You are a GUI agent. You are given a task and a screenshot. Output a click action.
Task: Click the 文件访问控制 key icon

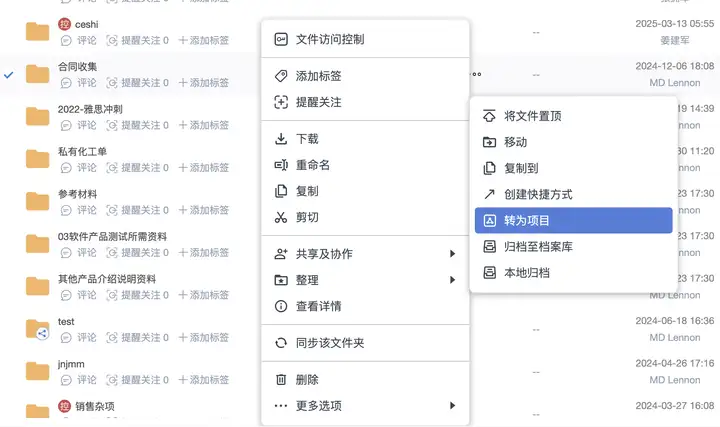pyautogui.click(x=281, y=39)
